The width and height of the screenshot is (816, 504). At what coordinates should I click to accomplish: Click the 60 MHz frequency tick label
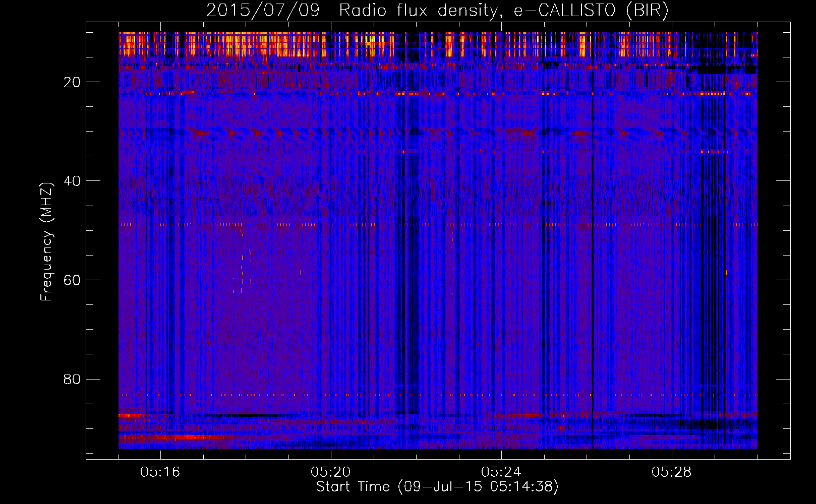pos(72,280)
